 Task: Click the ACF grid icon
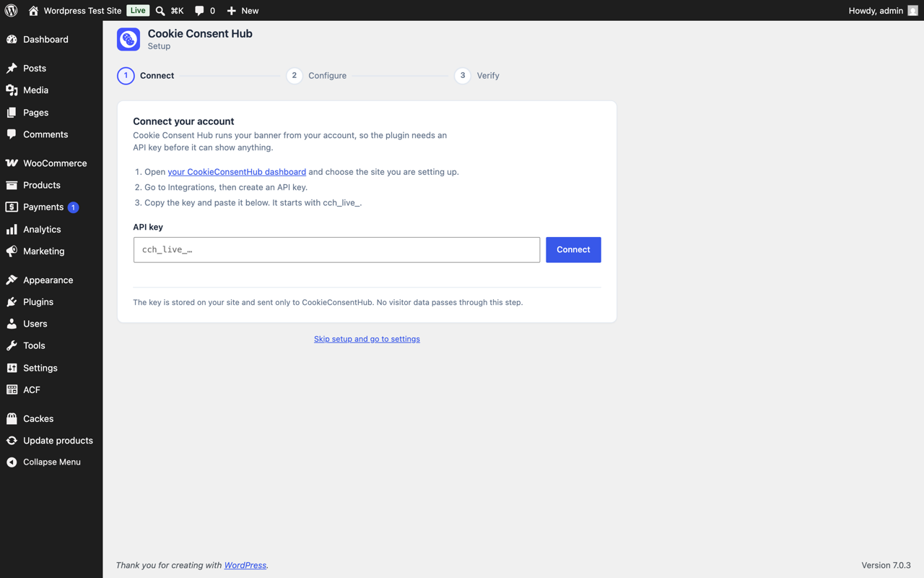(x=12, y=389)
